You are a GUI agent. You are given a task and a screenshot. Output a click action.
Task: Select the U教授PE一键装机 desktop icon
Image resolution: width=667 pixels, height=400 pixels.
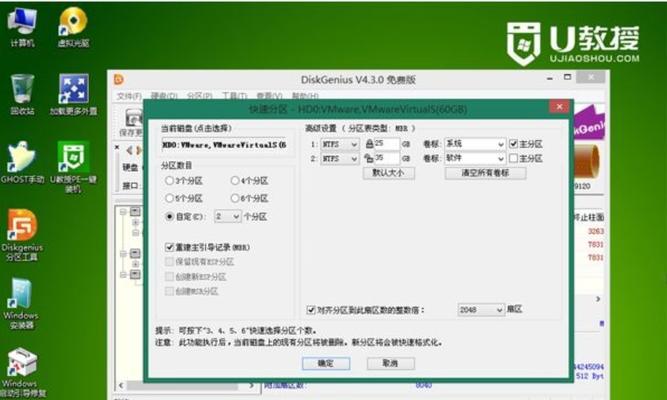pyautogui.click(x=73, y=167)
